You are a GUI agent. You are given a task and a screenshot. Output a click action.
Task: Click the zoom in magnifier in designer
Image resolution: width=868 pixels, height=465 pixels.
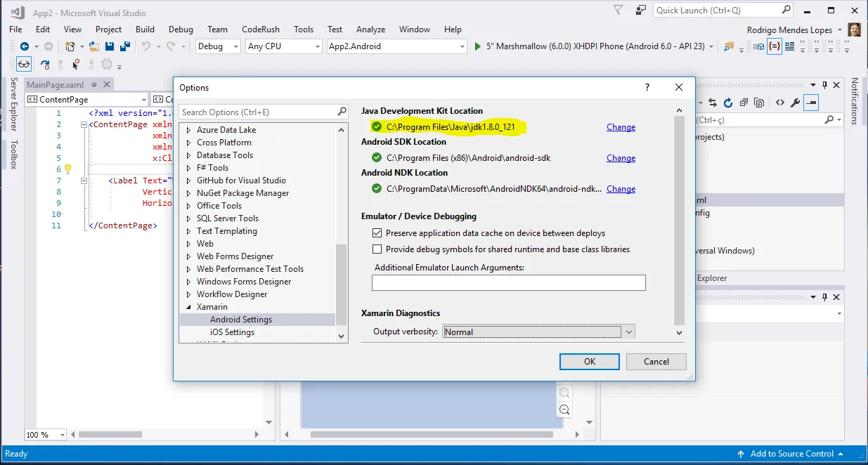(x=564, y=393)
